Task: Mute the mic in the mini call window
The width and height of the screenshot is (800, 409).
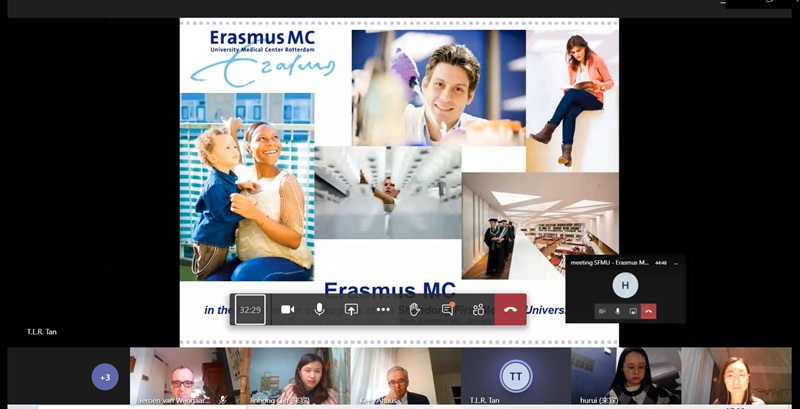Action: coord(618,311)
